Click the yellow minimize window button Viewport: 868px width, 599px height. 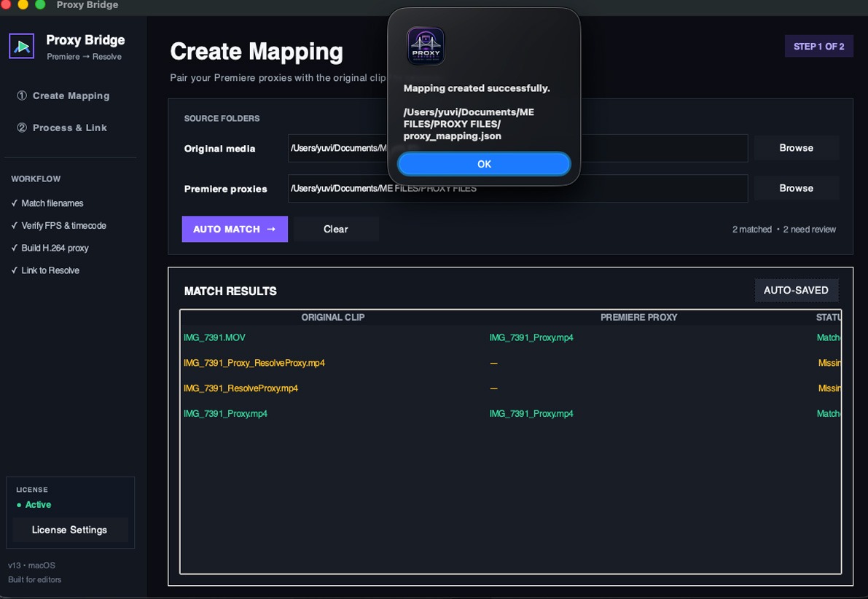tap(23, 4)
